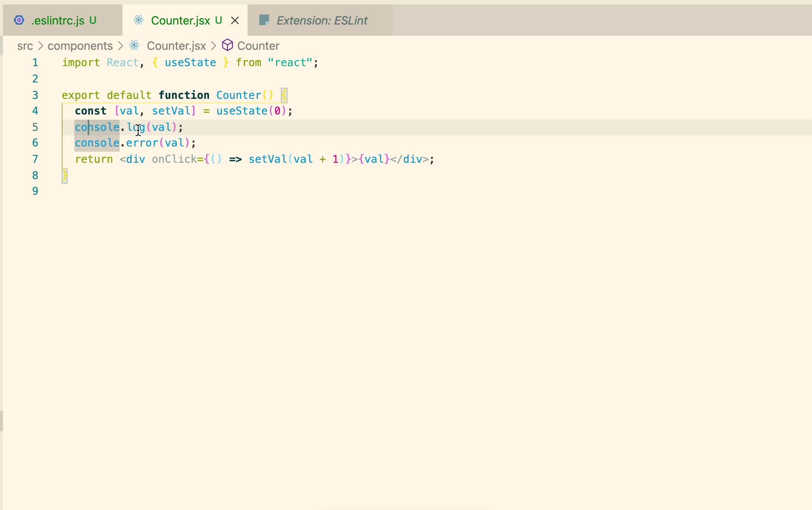Switch to the Extension: ESLint tab
This screenshot has height=510, width=812.
click(321, 20)
